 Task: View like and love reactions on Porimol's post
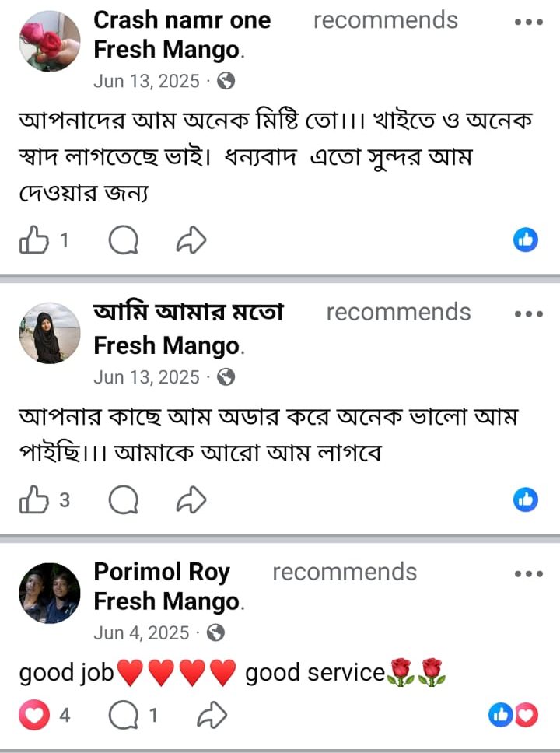tap(513, 715)
